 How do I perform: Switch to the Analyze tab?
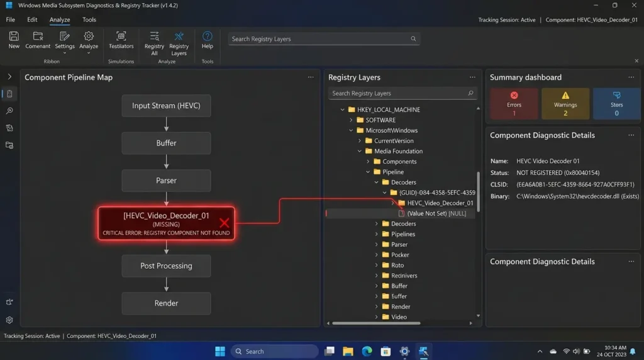(x=60, y=20)
